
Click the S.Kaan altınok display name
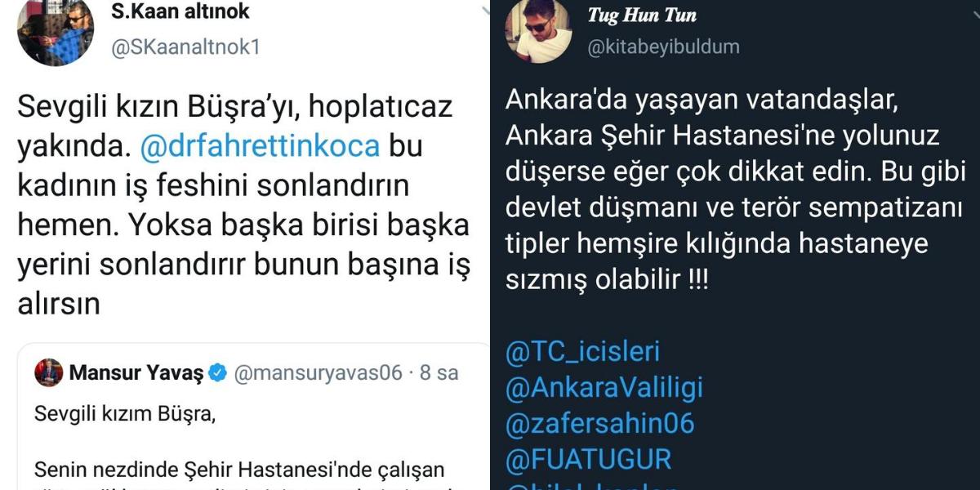tap(180, 11)
